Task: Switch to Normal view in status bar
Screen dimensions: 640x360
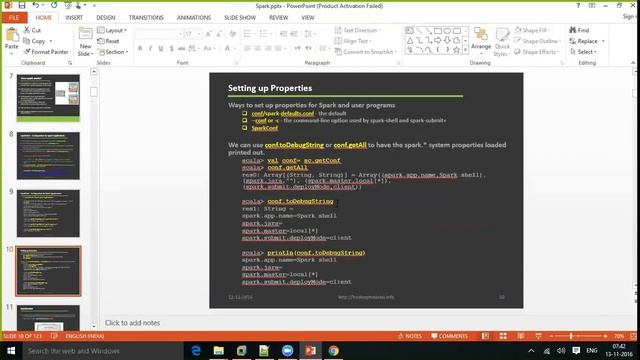Action: click(485, 336)
